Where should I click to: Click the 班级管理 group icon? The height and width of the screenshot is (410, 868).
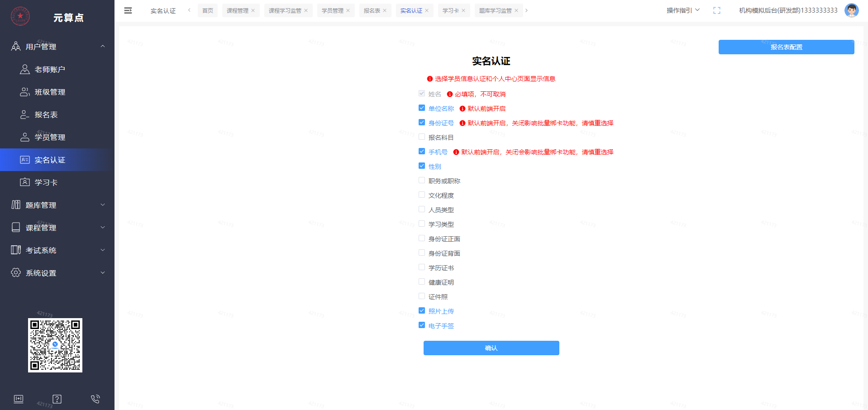(x=25, y=91)
